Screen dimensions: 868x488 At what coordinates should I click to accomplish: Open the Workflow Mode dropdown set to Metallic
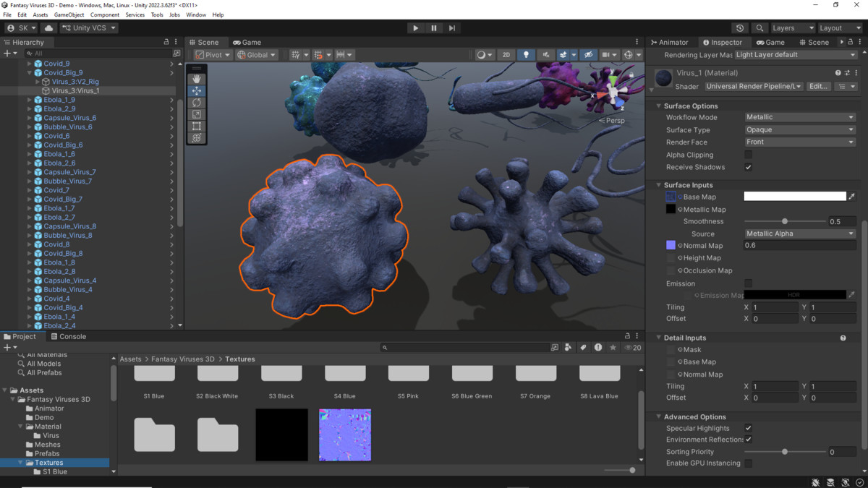click(x=800, y=116)
